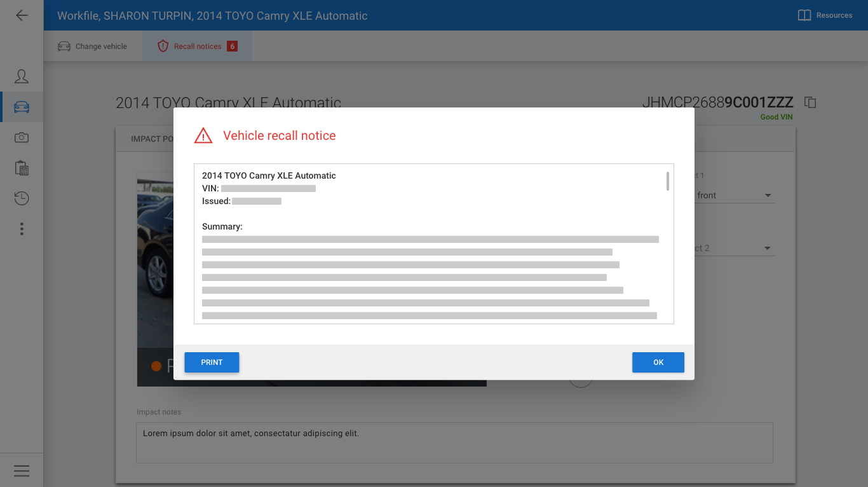Expand the hamburger menu at sidebar bottom

pyautogui.click(x=22, y=470)
